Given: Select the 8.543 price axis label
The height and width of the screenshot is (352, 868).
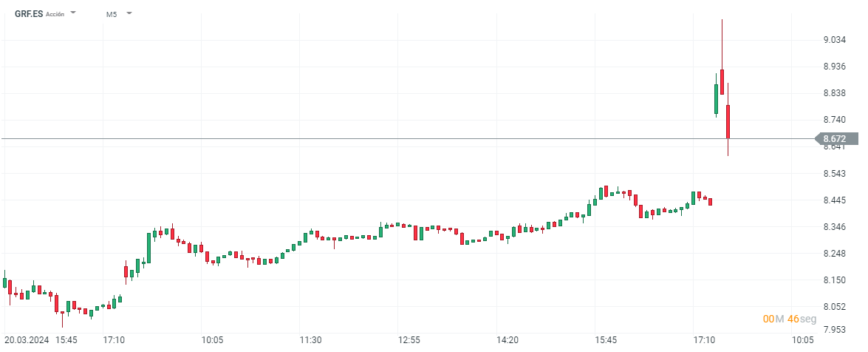Looking at the screenshot, I should point(834,174).
